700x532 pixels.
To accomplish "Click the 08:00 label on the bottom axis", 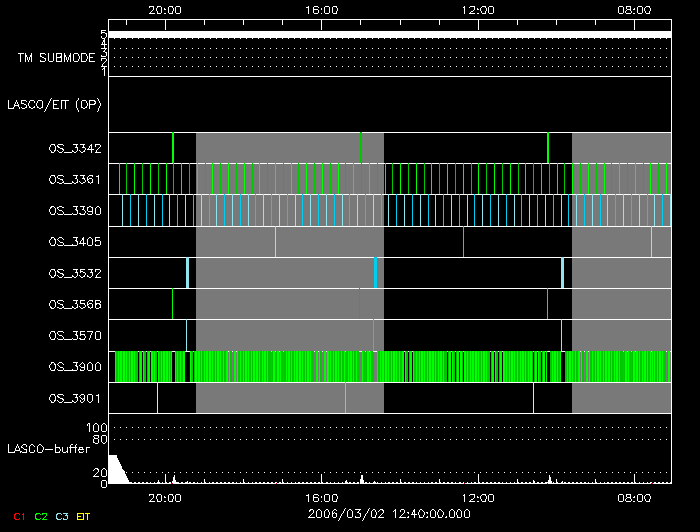I will point(634,498).
